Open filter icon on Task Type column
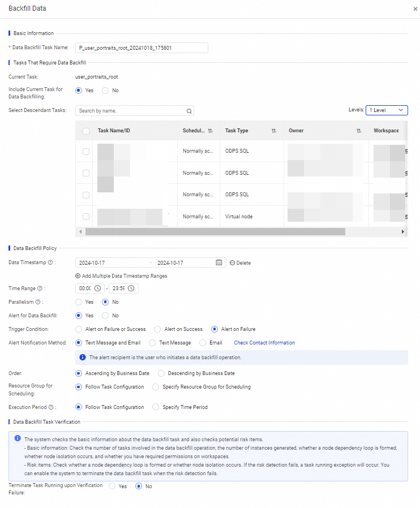Screen dimensions: 420x508 click(274, 131)
